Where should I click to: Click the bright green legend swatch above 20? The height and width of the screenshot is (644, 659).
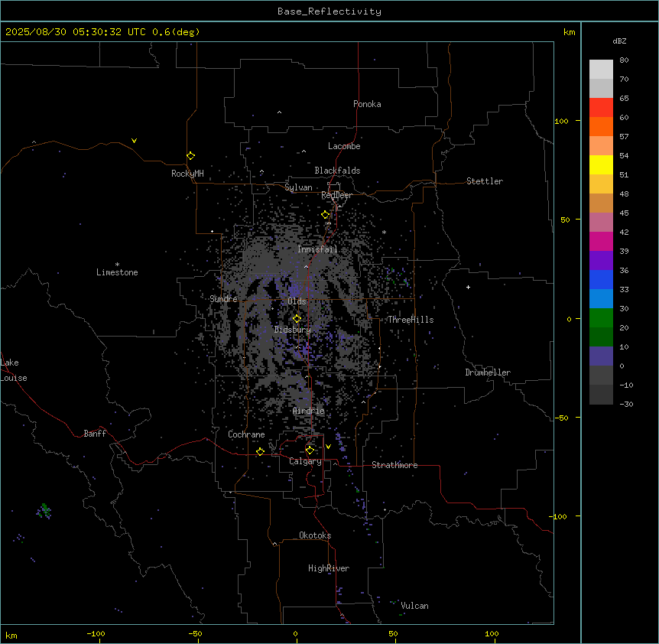[x=601, y=318]
